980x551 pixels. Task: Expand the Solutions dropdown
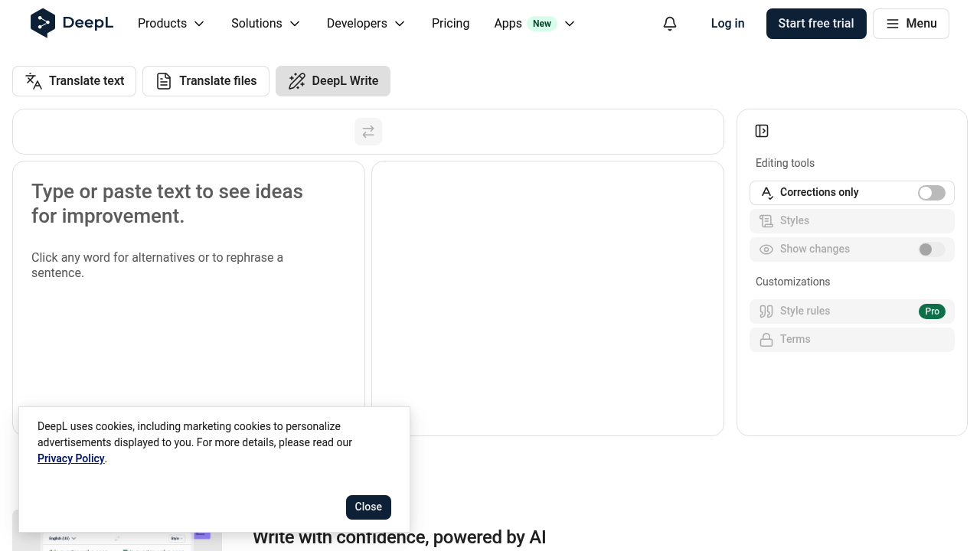(266, 24)
